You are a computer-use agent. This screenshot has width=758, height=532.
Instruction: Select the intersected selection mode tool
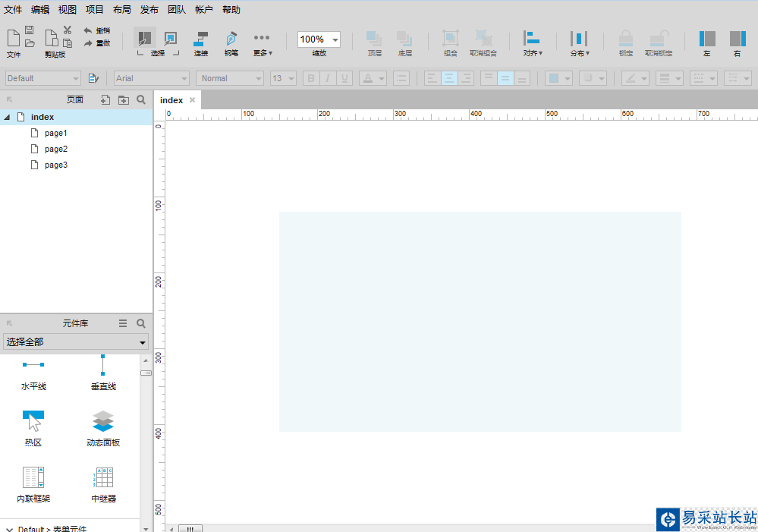(144, 38)
